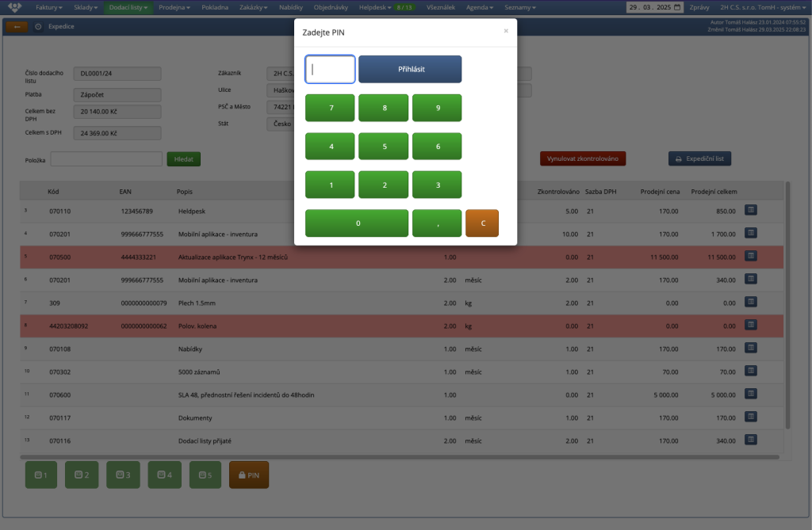
Task: Select user slot 3 button
Action: click(x=123, y=475)
